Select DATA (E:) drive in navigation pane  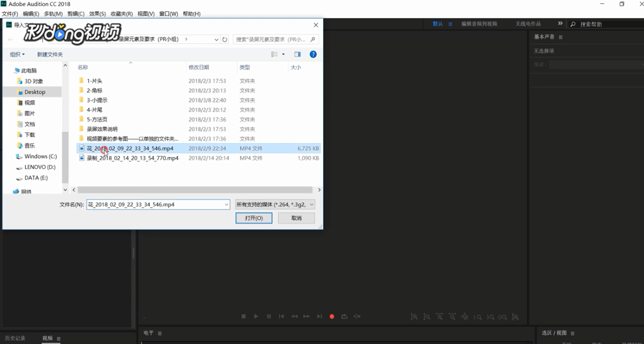tap(36, 178)
